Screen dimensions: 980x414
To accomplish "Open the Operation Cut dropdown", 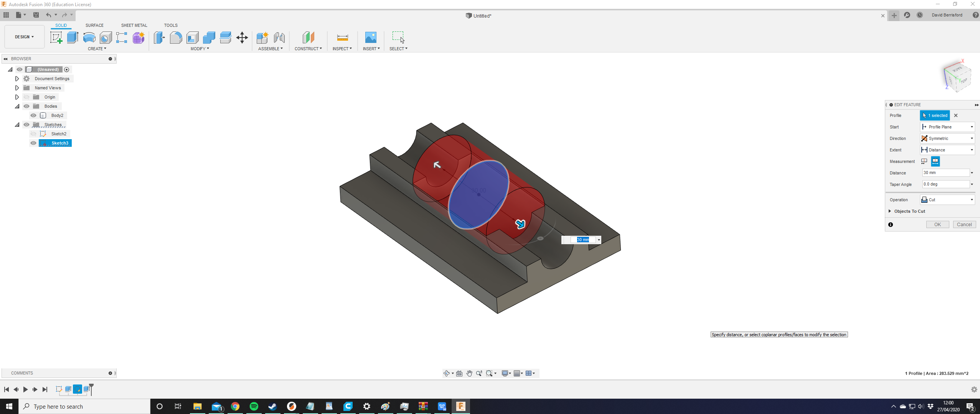I will 947,200.
